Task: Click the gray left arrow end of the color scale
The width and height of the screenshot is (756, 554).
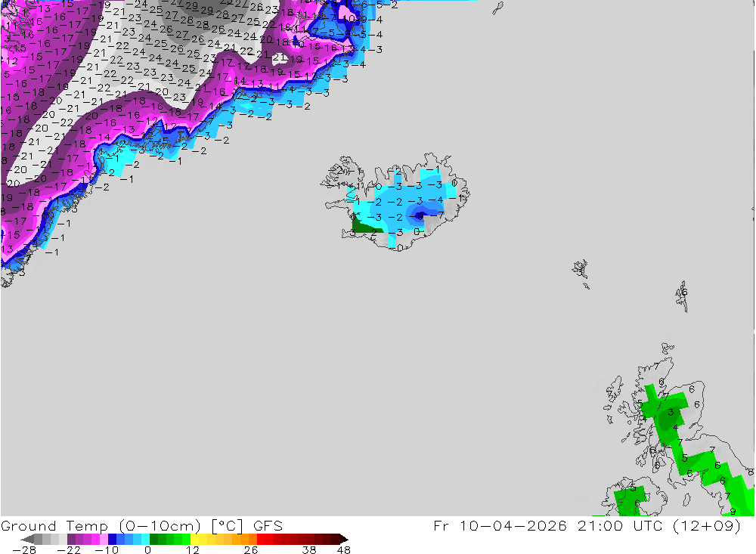Action: coord(27,540)
